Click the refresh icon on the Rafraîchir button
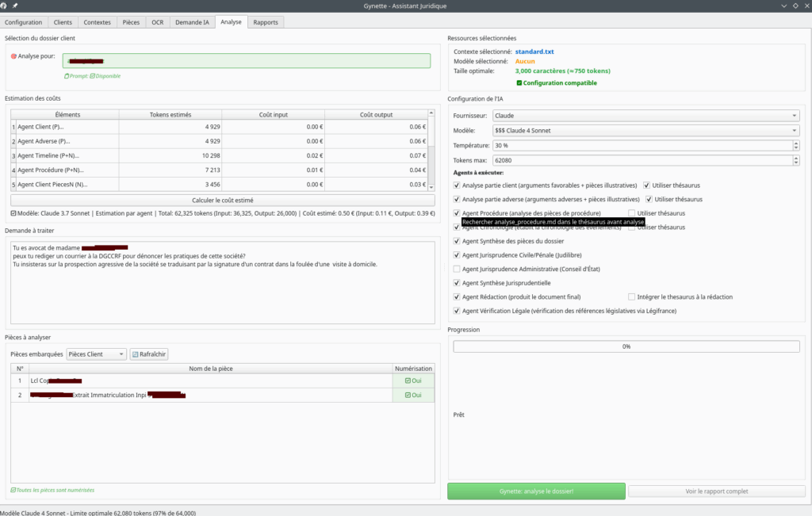 click(135, 354)
